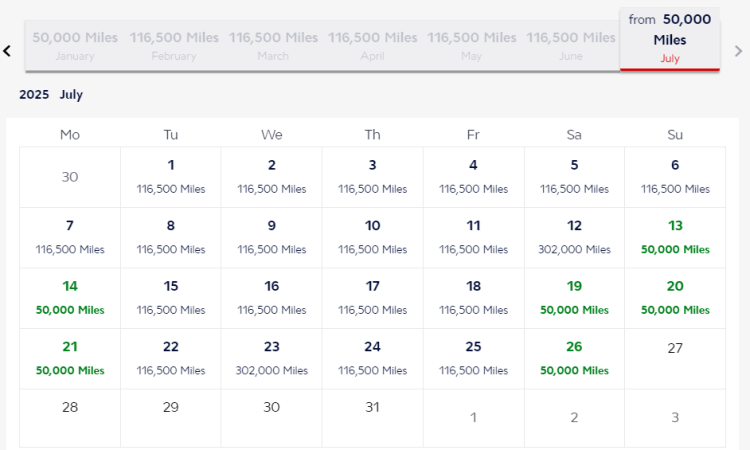The width and height of the screenshot is (750, 450).
Task: Click the 'Th' weekday header
Action: point(373,135)
